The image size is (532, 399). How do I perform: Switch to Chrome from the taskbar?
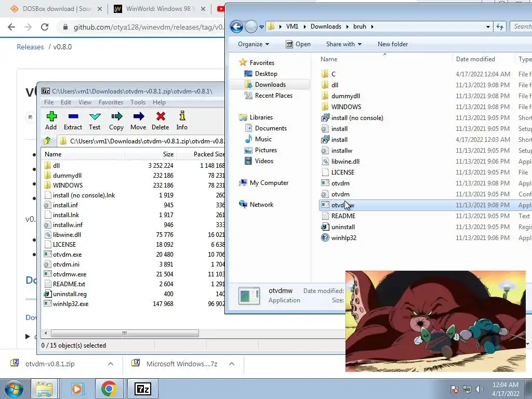[x=109, y=389]
